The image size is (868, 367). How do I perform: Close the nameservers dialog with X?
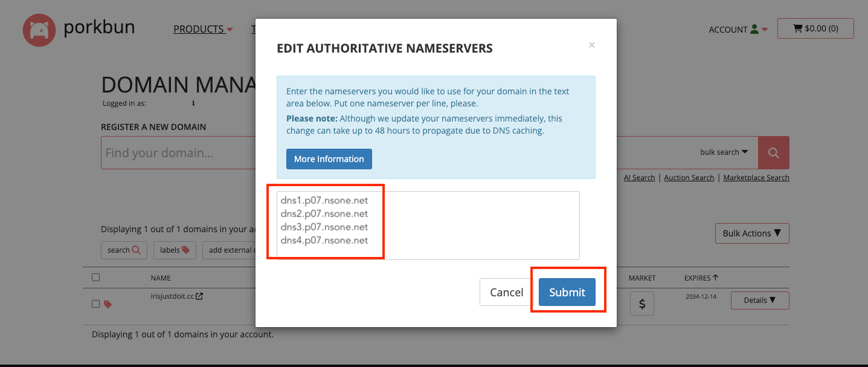pyautogui.click(x=592, y=45)
